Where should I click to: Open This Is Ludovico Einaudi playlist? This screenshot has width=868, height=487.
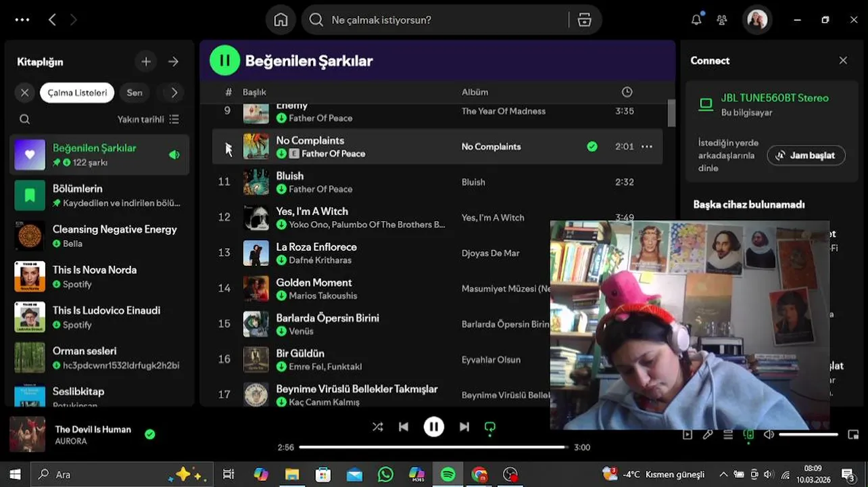99,317
